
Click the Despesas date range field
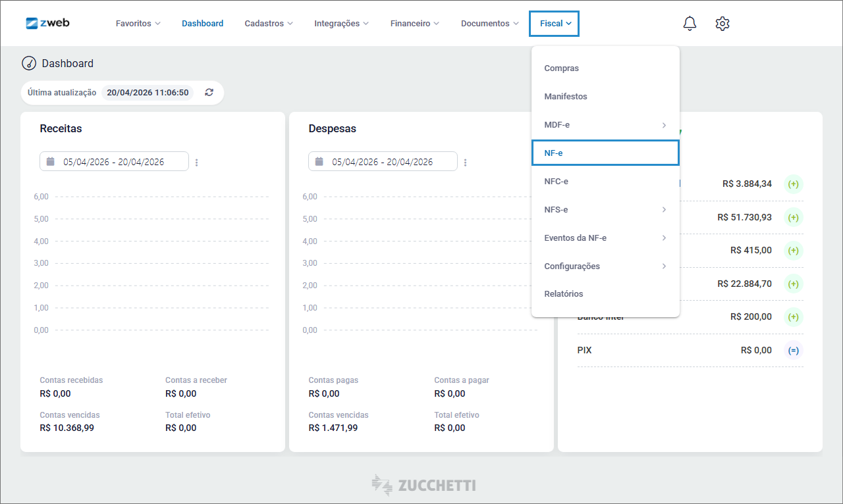(383, 162)
